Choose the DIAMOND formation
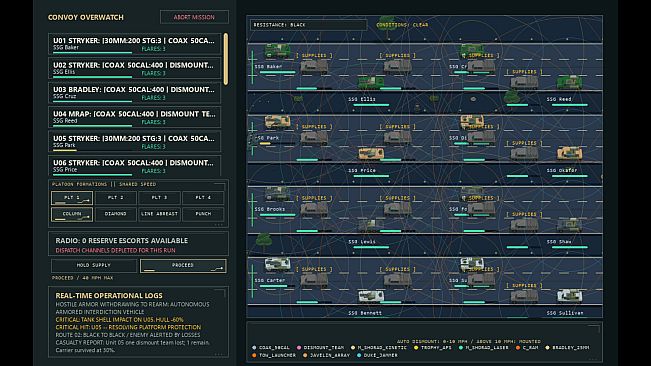Screen dimensions: 651x366 coord(115,214)
